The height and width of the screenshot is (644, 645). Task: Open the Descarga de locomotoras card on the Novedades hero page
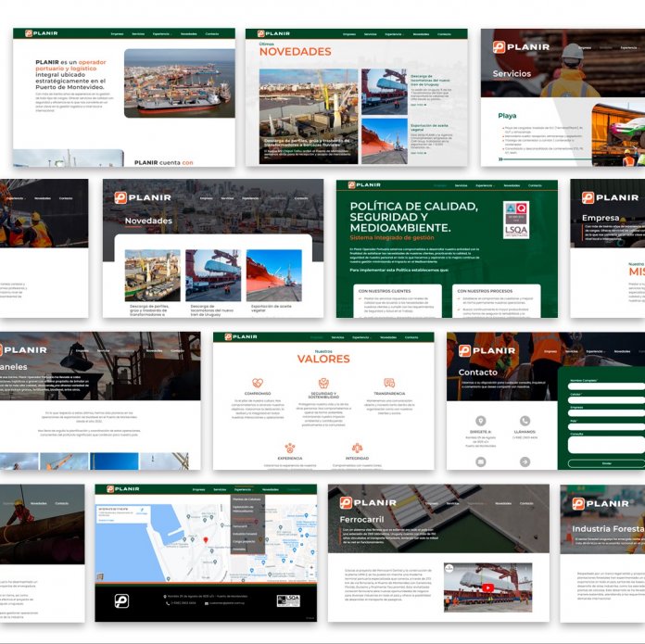pyautogui.click(x=213, y=283)
